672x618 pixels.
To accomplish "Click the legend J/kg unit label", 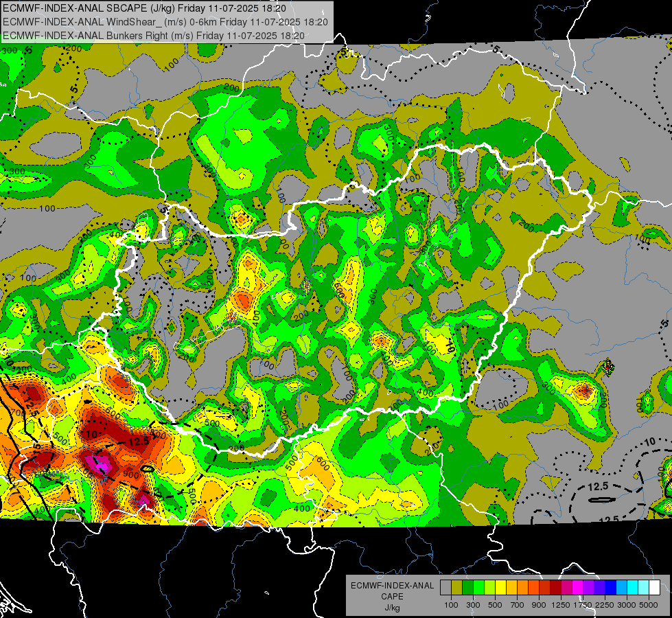I will click(392, 608).
